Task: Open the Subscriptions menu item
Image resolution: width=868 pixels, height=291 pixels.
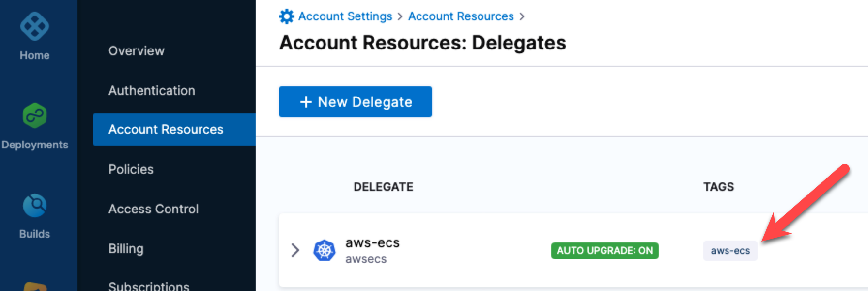Action: (149, 286)
